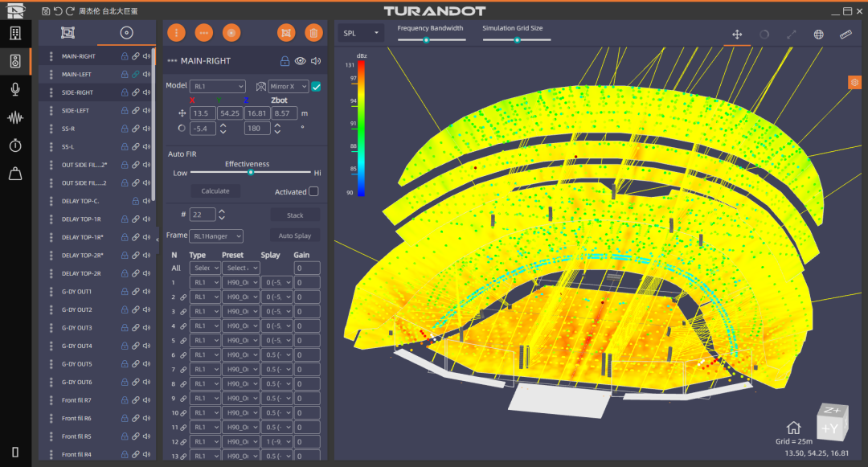Click the All row Gain field
Screen dimensions: 868x467
pos(307,268)
